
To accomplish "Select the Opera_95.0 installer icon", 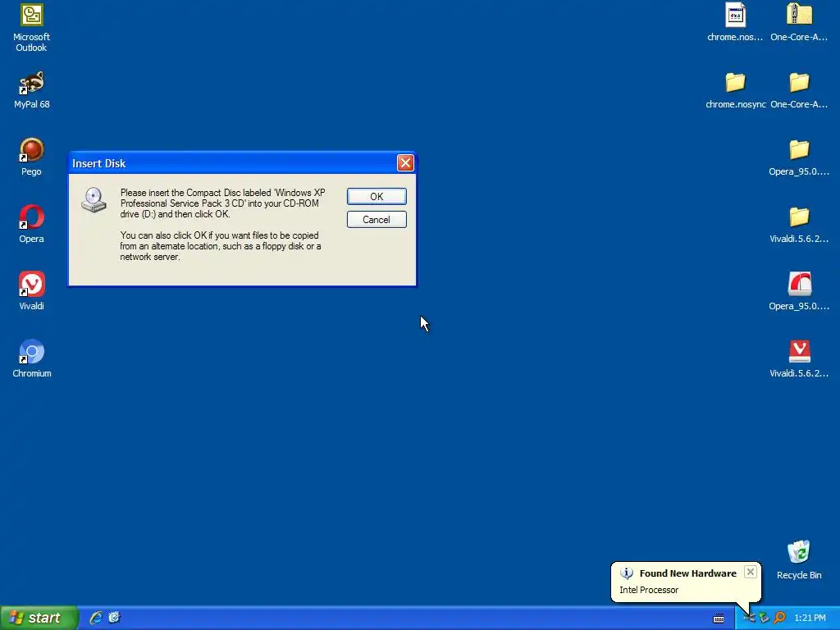I will [x=799, y=291].
